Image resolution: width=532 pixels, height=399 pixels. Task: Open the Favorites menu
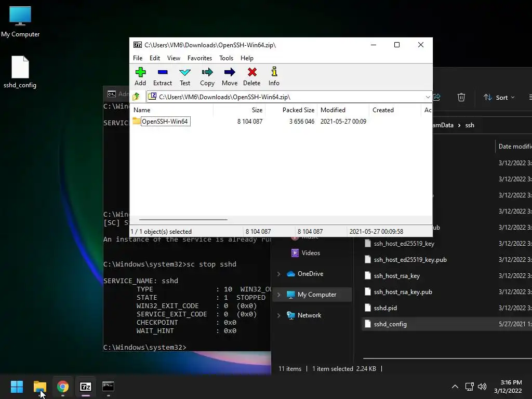(x=199, y=58)
